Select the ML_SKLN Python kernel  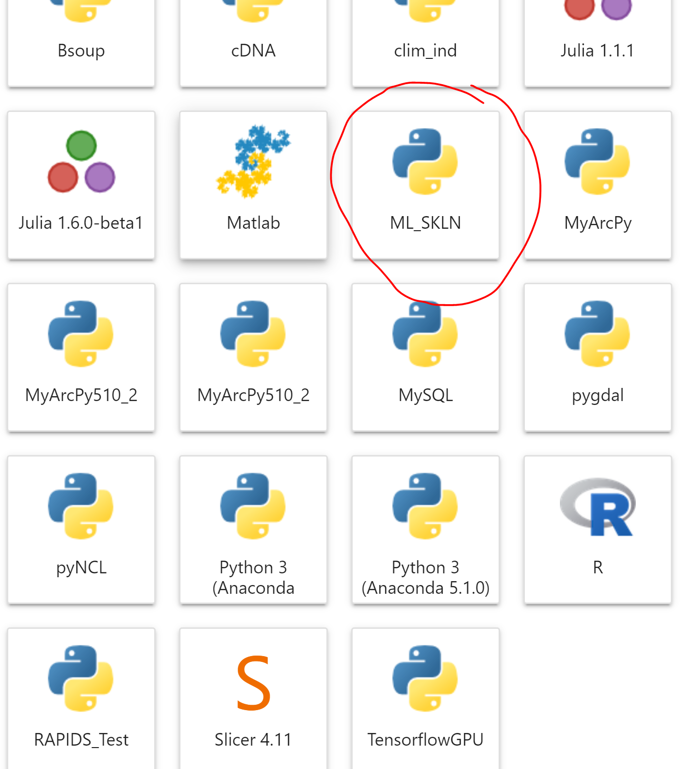[x=426, y=185]
